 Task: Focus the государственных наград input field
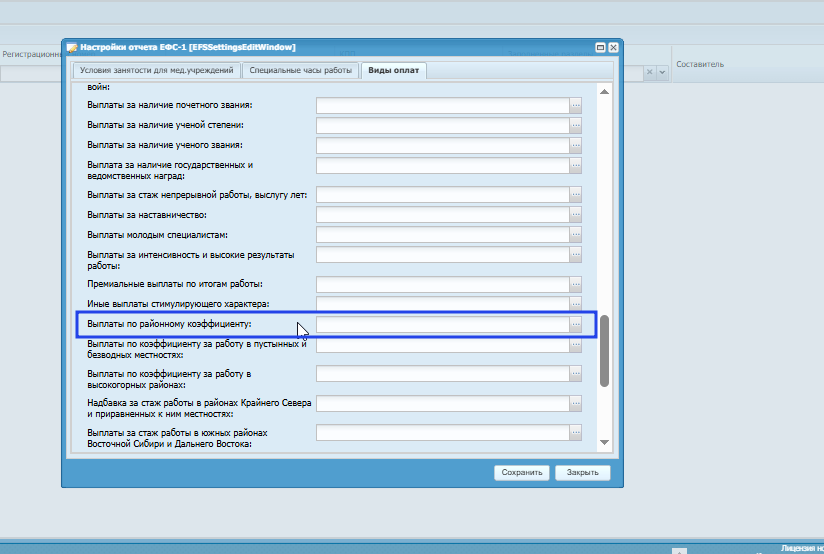click(443, 165)
